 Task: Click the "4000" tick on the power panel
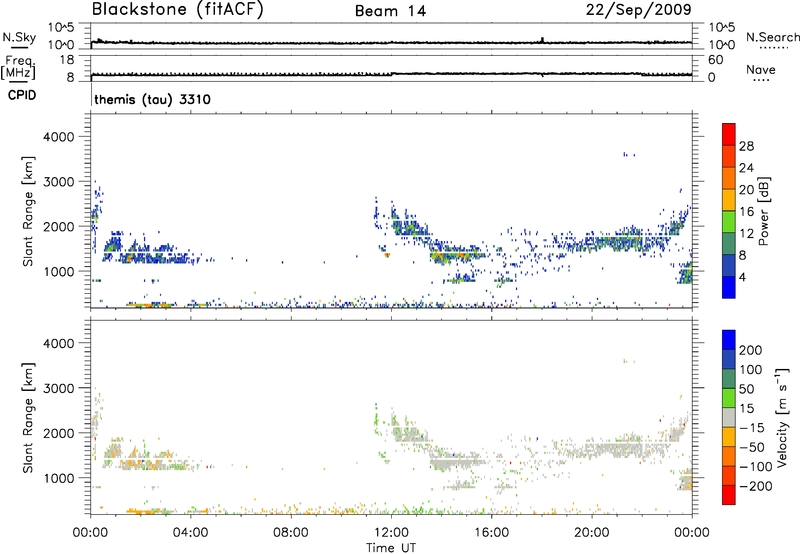[x=59, y=137]
